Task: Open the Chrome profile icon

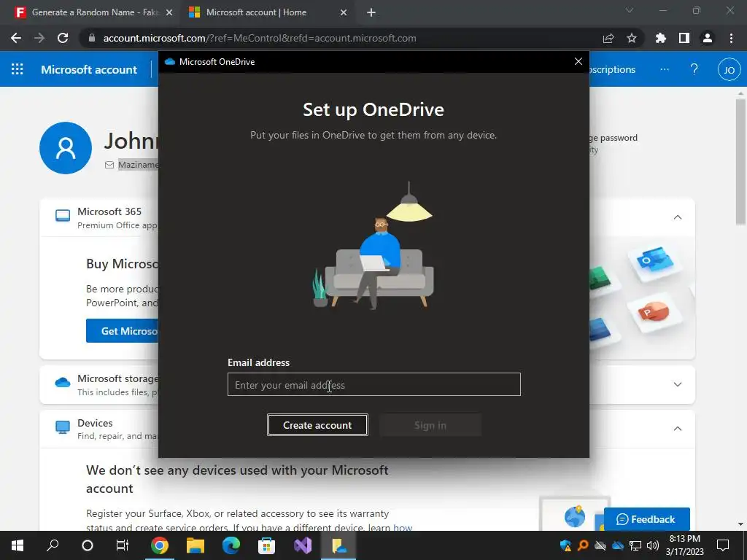Action: [x=708, y=38]
